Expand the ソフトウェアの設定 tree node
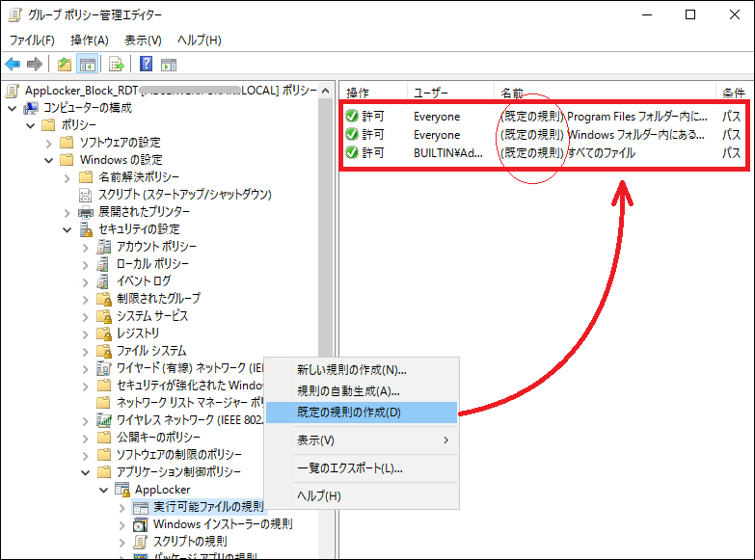The width and height of the screenshot is (755, 560). click(49, 143)
